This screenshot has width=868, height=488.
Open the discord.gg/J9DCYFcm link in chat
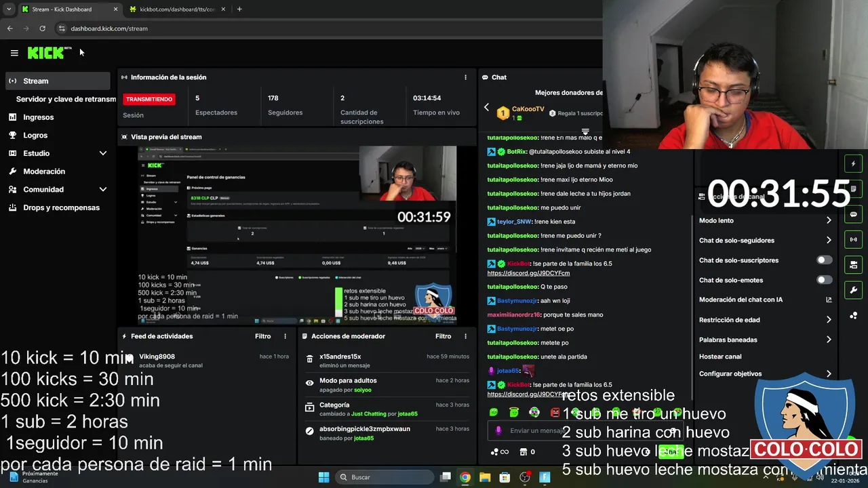coord(528,273)
